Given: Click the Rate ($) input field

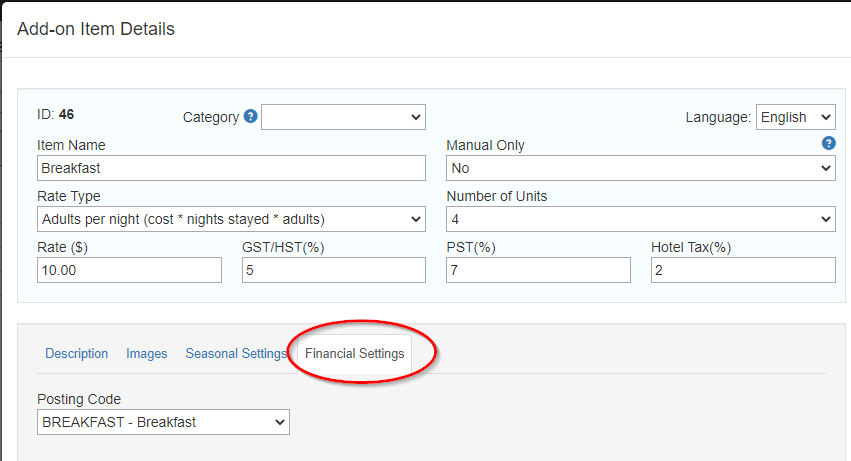Looking at the screenshot, I should tap(129, 270).
